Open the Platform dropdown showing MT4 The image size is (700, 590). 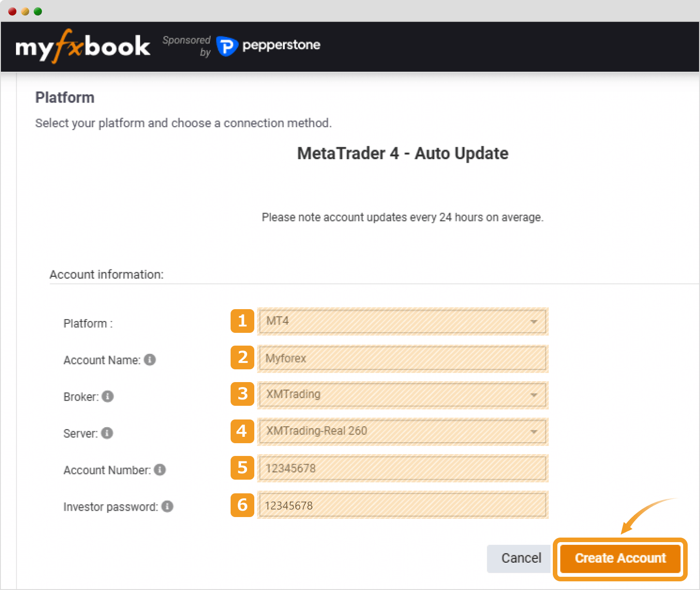(402, 321)
